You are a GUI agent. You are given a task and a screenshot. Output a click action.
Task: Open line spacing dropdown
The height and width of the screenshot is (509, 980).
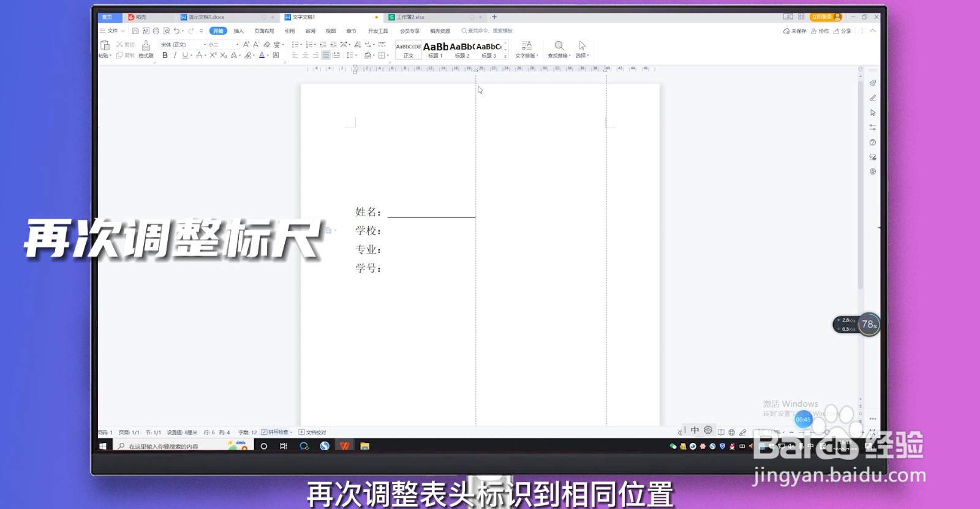pos(356,55)
